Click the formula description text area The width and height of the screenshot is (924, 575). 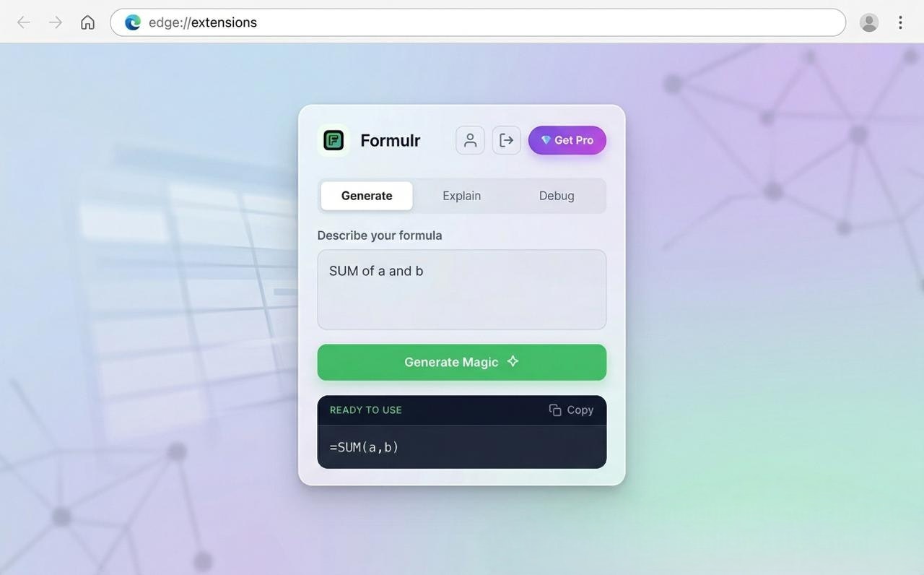[461, 289]
